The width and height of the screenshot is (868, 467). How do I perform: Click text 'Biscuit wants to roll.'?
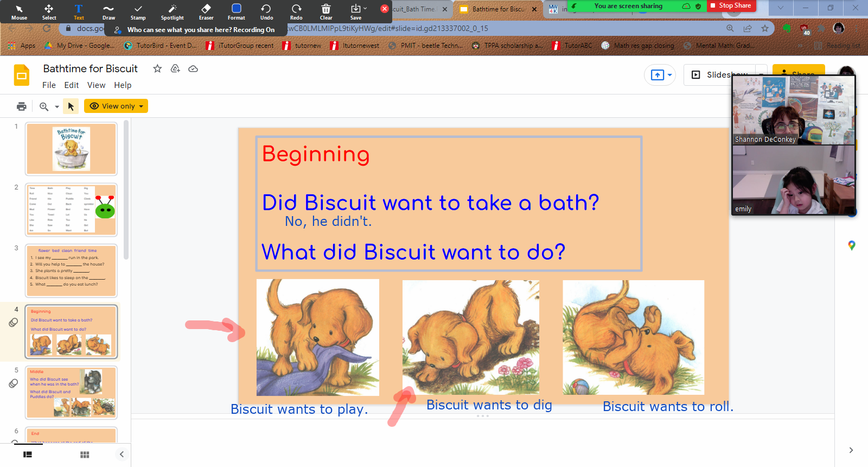pyautogui.click(x=668, y=407)
